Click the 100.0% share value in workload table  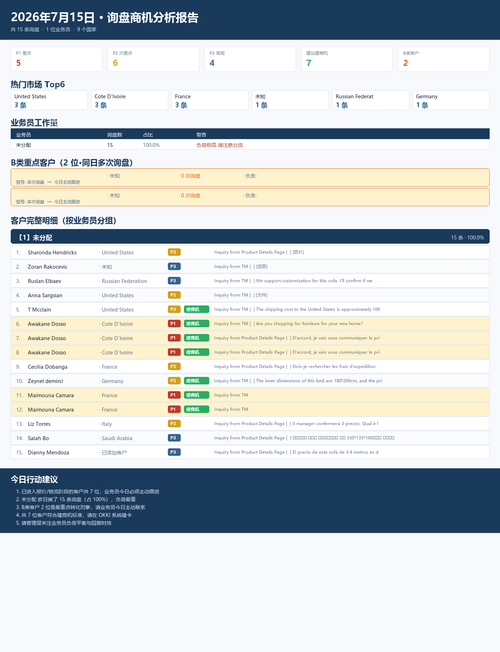coord(151,145)
